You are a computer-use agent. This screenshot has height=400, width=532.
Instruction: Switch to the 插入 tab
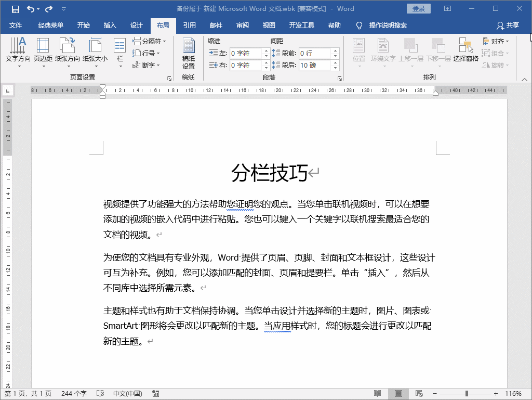tap(110, 25)
